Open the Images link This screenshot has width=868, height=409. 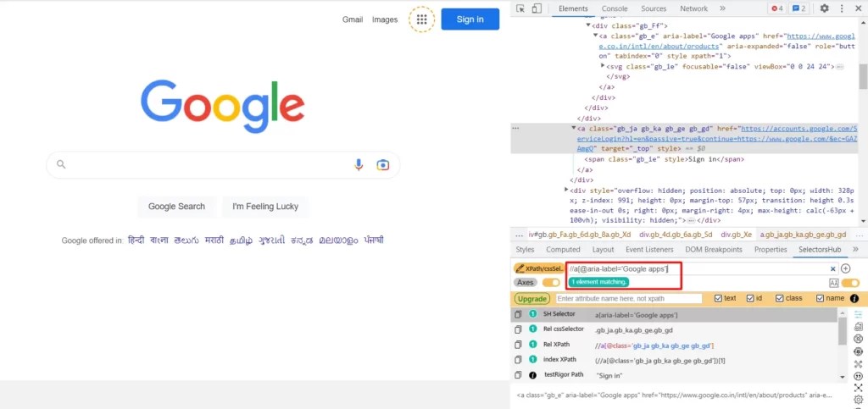[385, 19]
